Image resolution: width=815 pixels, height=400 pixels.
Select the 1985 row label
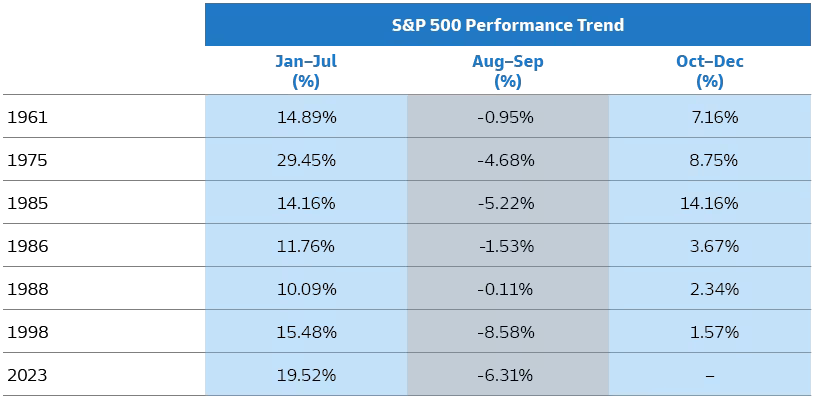pyautogui.click(x=27, y=203)
